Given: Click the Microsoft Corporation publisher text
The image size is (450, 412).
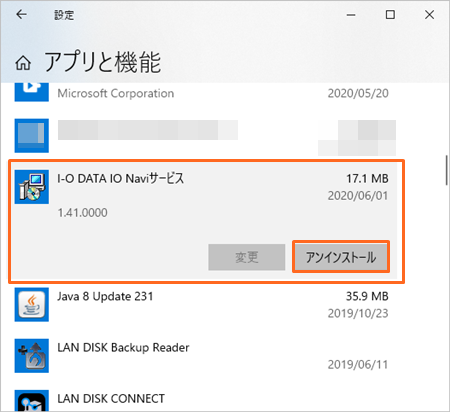Looking at the screenshot, I should 116,93.
